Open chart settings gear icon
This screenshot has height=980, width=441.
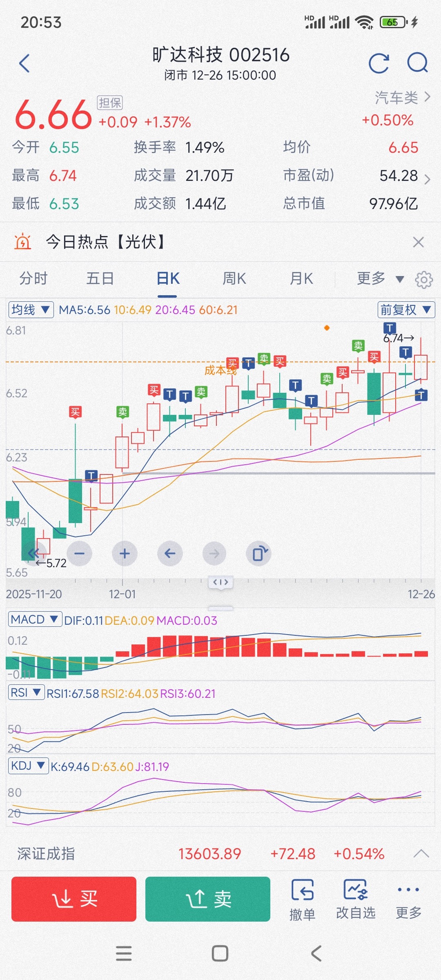(423, 280)
